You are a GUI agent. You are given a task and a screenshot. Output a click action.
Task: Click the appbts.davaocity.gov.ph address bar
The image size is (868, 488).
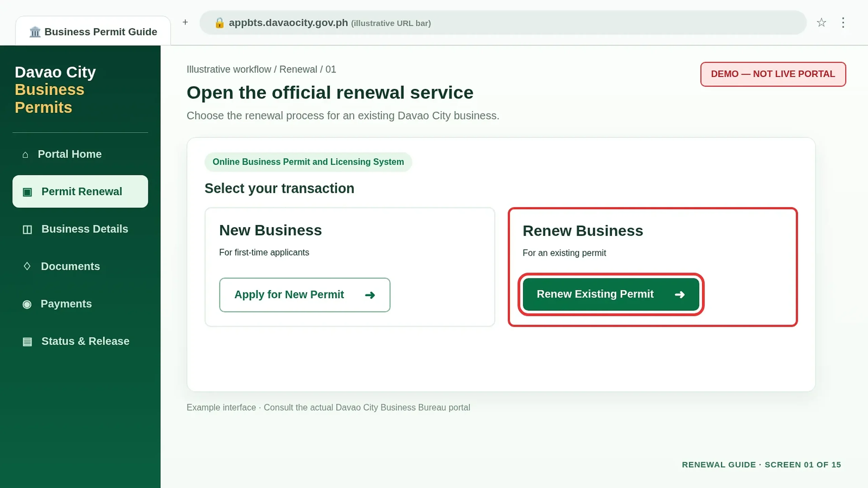click(x=503, y=23)
